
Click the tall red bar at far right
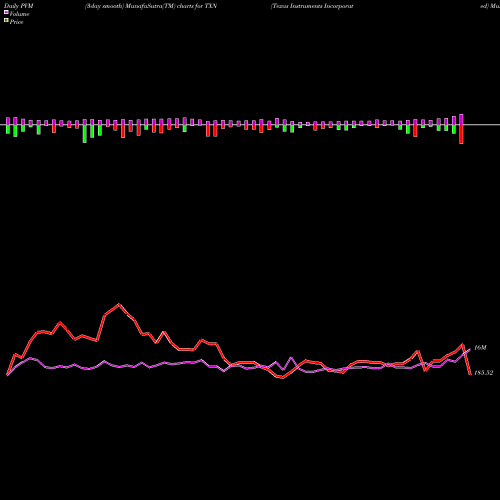[x=461, y=134]
